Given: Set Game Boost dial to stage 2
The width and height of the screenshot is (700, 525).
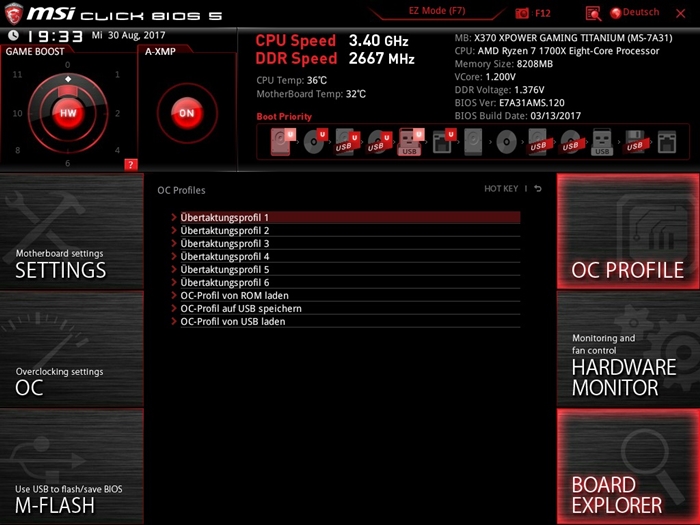Looking at the screenshot, I should pos(117,113).
